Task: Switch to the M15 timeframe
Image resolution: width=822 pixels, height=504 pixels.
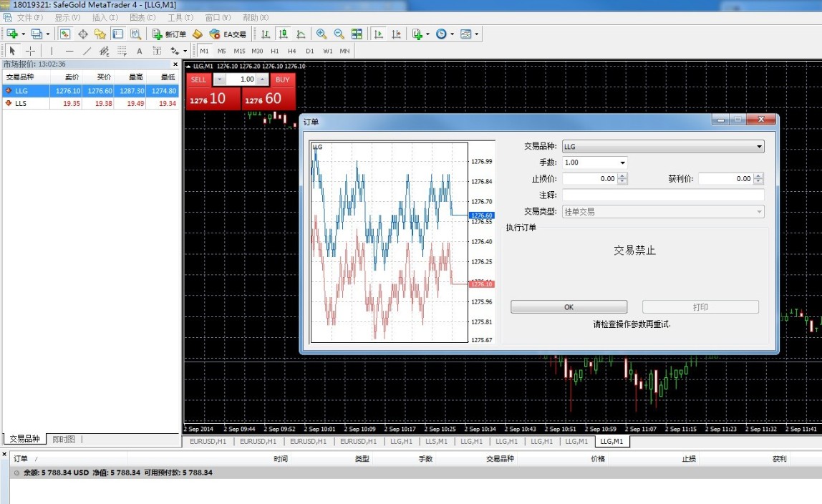Action: click(x=240, y=51)
